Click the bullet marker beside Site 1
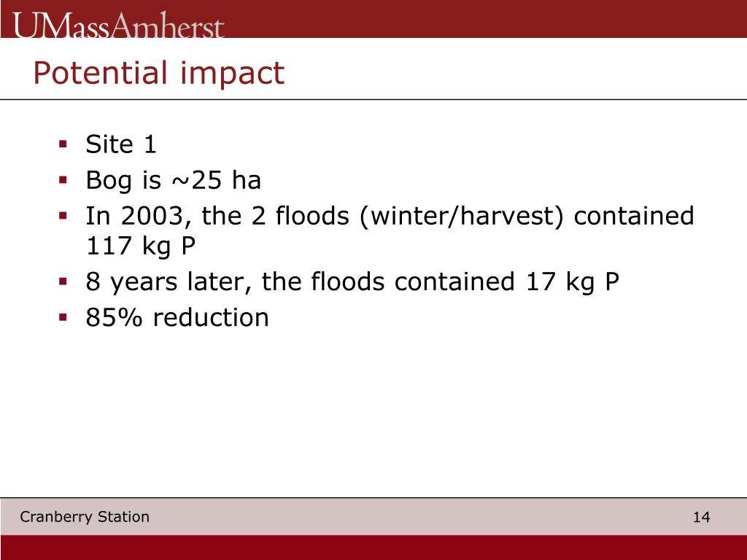The image size is (747, 560). (63, 144)
